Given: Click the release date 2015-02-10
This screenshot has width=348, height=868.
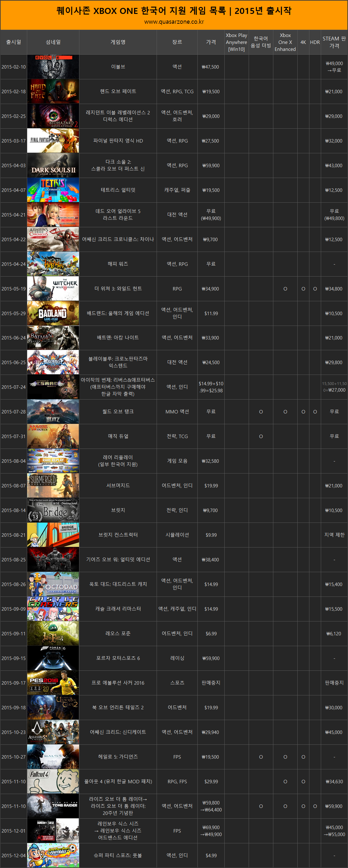Looking at the screenshot, I should [x=14, y=67].
